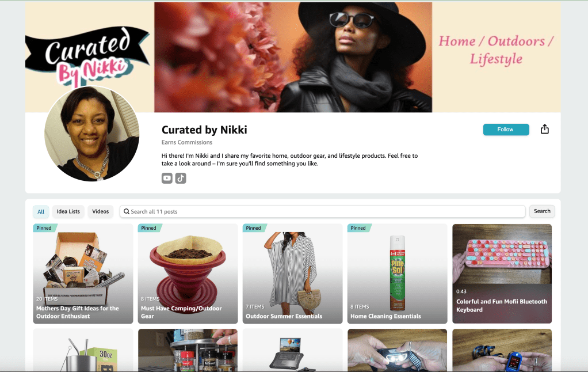Open the headlamp video thumbnail
The height and width of the screenshot is (372, 588).
coord(397,350)
